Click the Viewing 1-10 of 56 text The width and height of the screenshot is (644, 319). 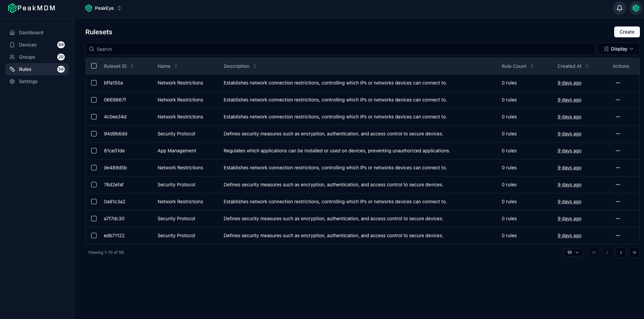point(106,252)
